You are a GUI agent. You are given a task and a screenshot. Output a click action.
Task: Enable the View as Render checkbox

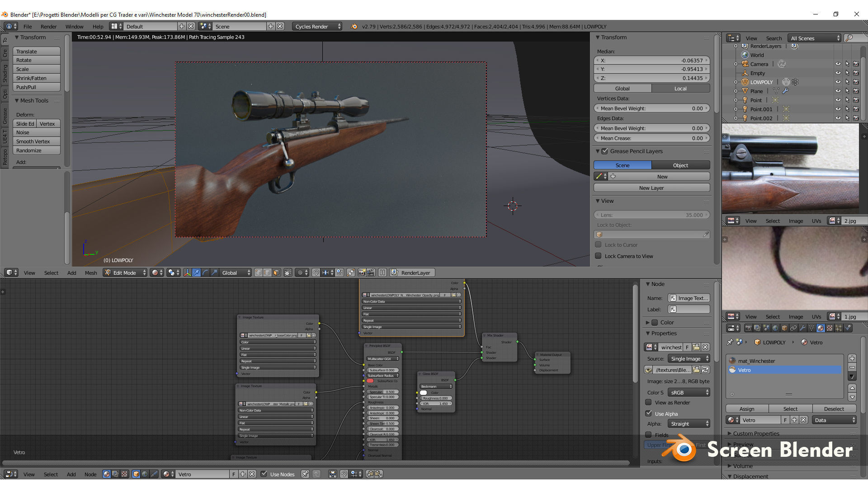(x=648, y=402)
